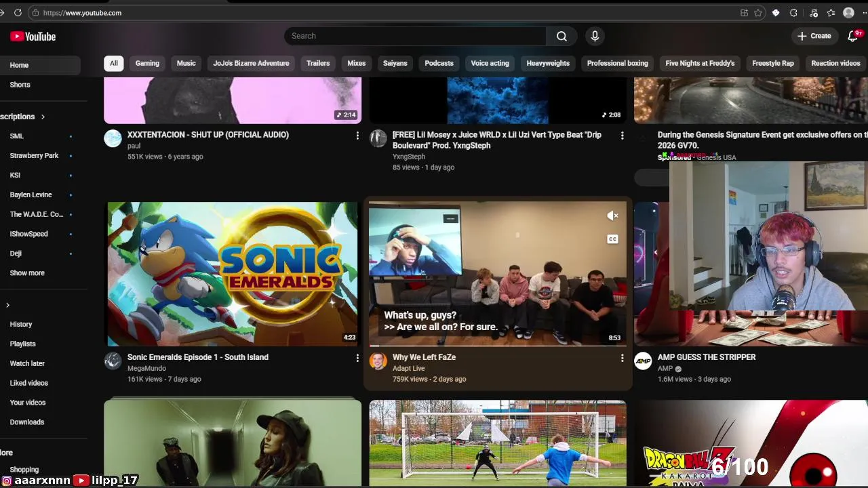Expand the You section chevron
The height and width of the screenshot is (488, 868).
point(7,305)
